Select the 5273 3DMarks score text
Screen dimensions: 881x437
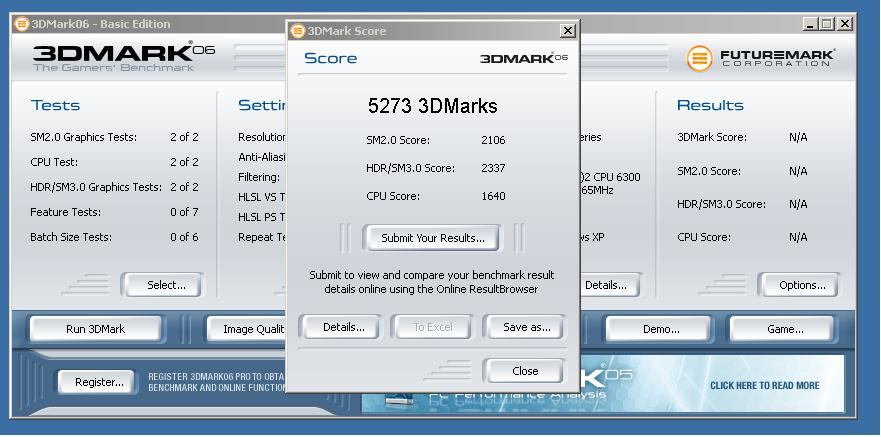click(x=433, y=106)
